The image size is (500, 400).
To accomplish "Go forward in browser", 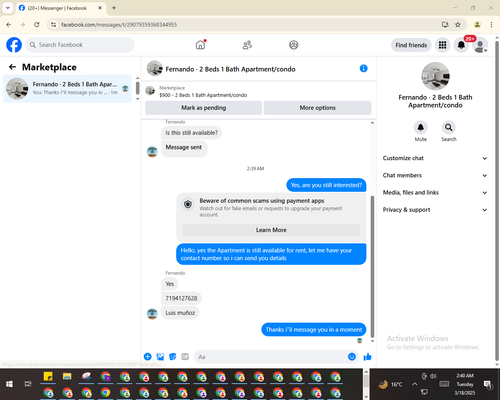I will (23, 24).
